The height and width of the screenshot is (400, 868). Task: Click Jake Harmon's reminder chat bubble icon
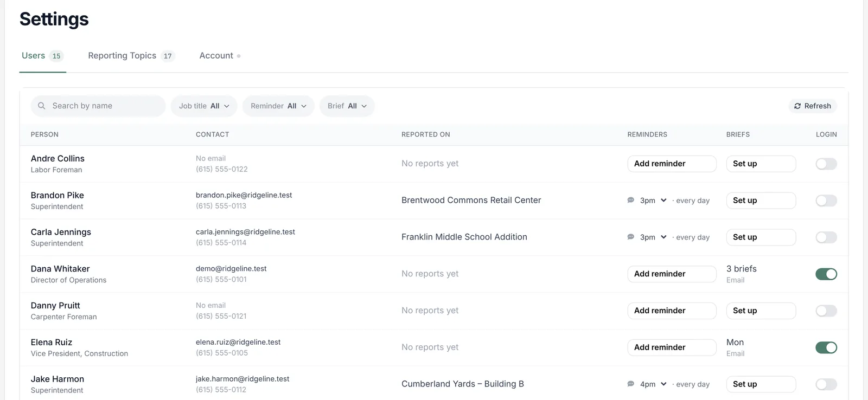point(631,384)
